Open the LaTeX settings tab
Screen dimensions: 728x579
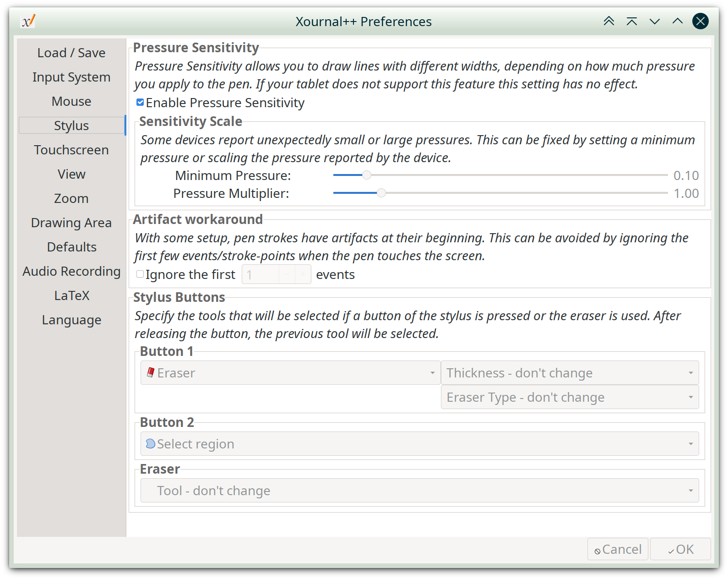click(71, 295)
